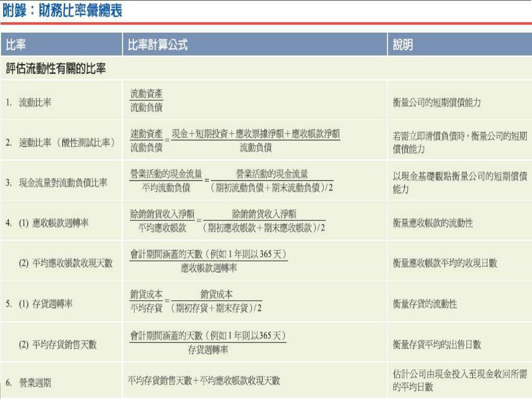Viewport: 532px width, 399px height.
Task: Click the 流動資產 over 流動負債 formula
Action: (x=146, y=100)
